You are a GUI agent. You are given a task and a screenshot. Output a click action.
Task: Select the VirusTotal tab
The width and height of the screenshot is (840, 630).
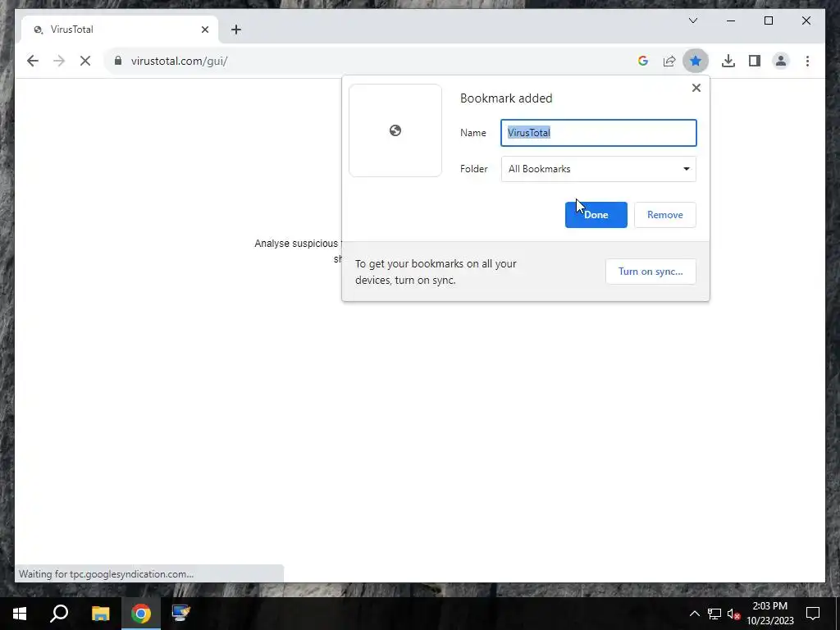119,30
